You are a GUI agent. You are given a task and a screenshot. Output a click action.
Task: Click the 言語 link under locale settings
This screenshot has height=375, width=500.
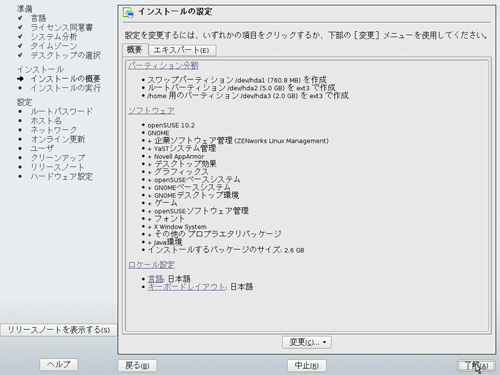pyautogui.click(x=156, y=279)
